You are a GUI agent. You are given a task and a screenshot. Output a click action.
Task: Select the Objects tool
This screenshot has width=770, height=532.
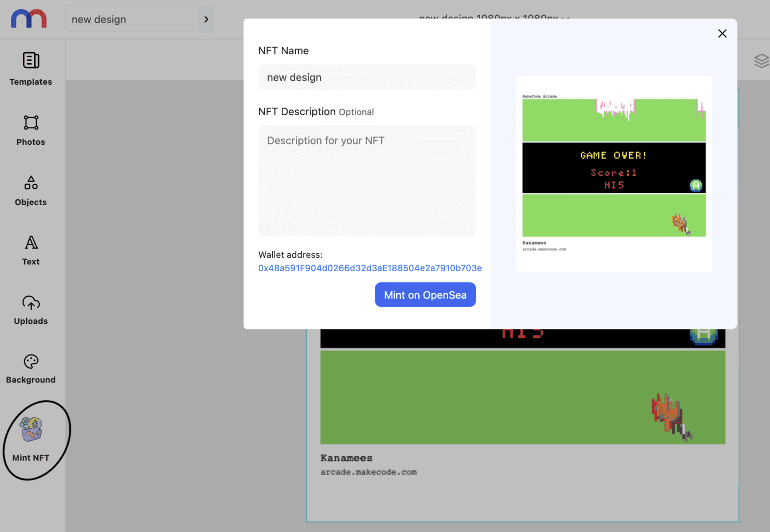point(31,191)
